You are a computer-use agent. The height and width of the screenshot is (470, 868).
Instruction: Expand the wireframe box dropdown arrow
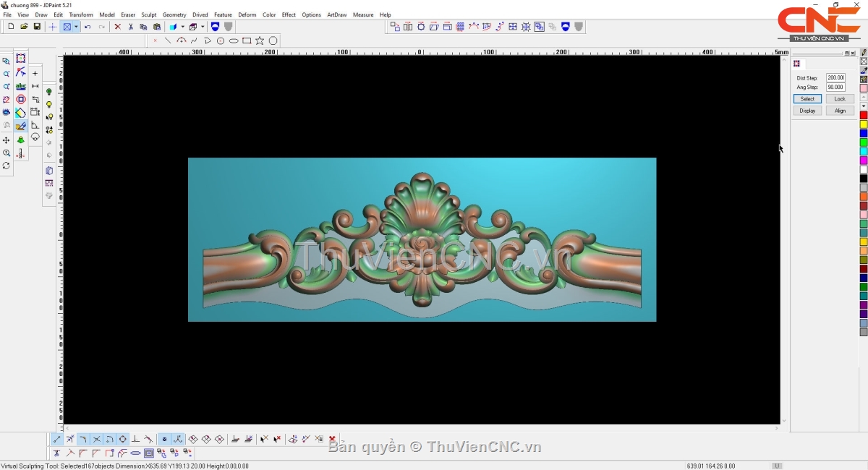203,27
